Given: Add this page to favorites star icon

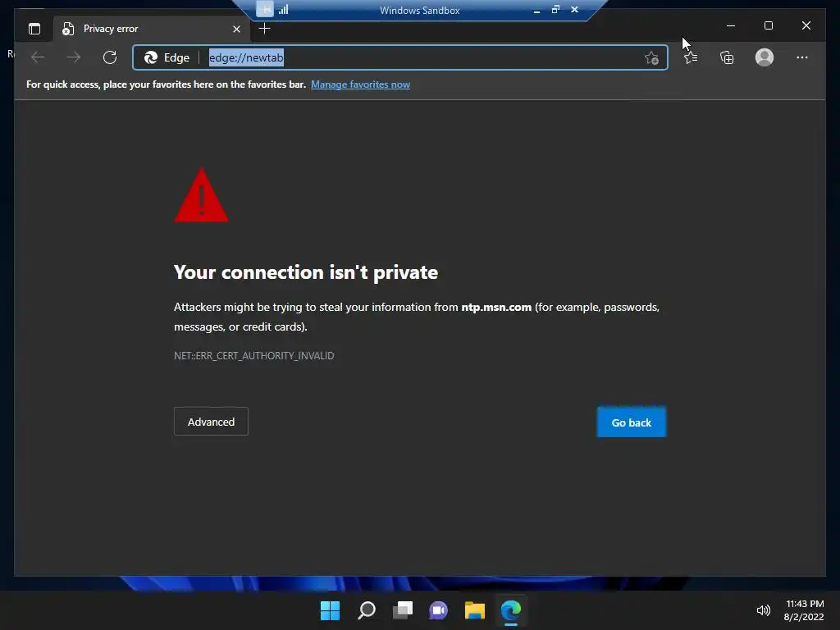Looking at the screenshot, I should tap(651, 58).
